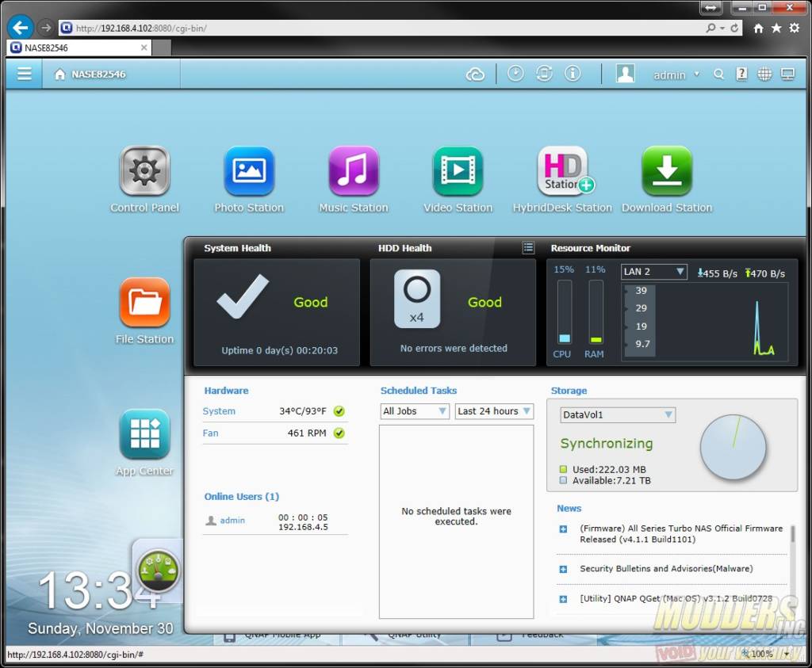Click the Synchronizing status text
Viewport: 812px width, 668px height.
pyautogui.click(x=607, y=444)
